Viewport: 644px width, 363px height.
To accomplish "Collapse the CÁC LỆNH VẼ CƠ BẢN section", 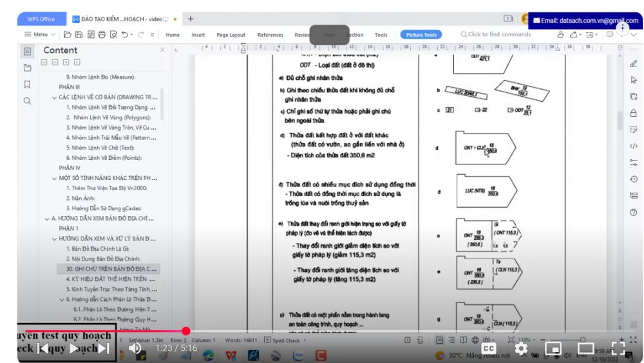I will pos(54,97).
